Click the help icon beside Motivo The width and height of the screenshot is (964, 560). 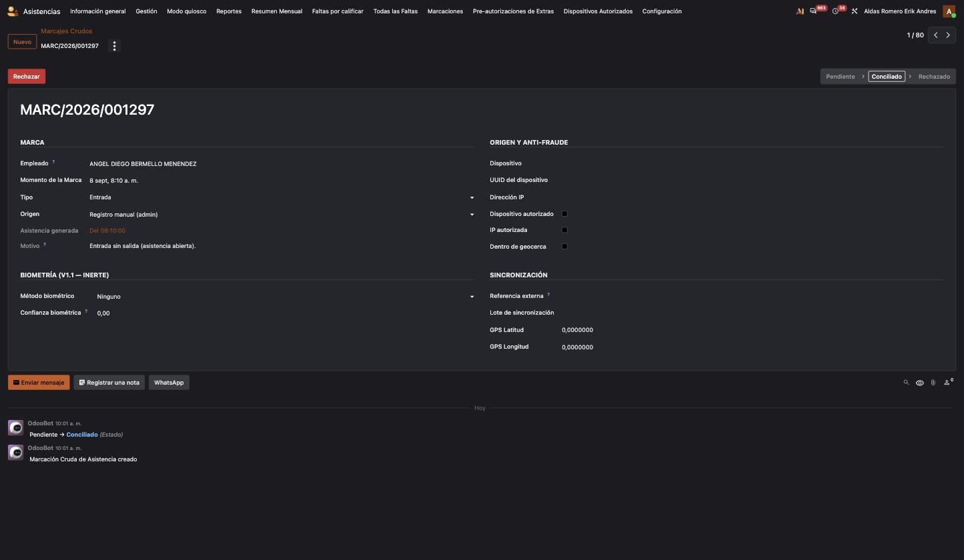(45, 245)
